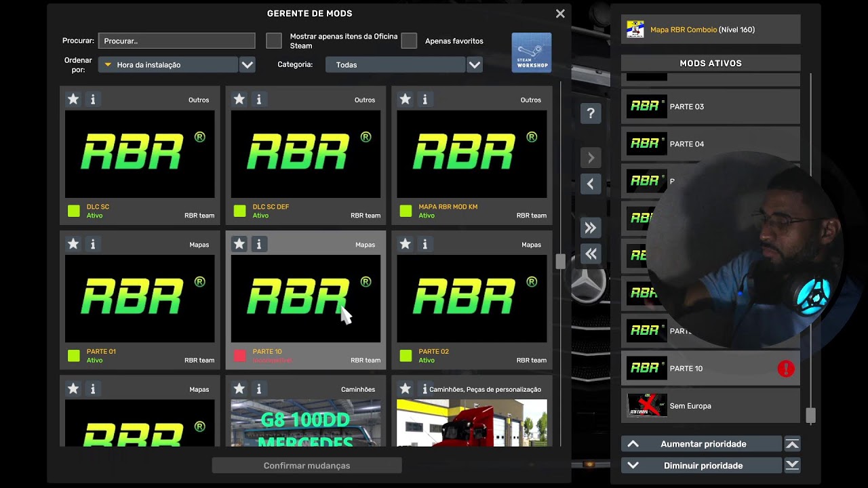Favorite the MAPA RBR MOD KM star
Screen dimensions: 868x488
(406, 100)
